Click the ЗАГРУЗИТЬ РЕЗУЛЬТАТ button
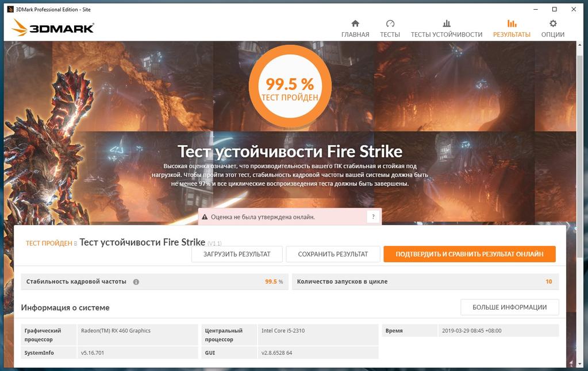588x371 pixels. click(x=237, y=254)
